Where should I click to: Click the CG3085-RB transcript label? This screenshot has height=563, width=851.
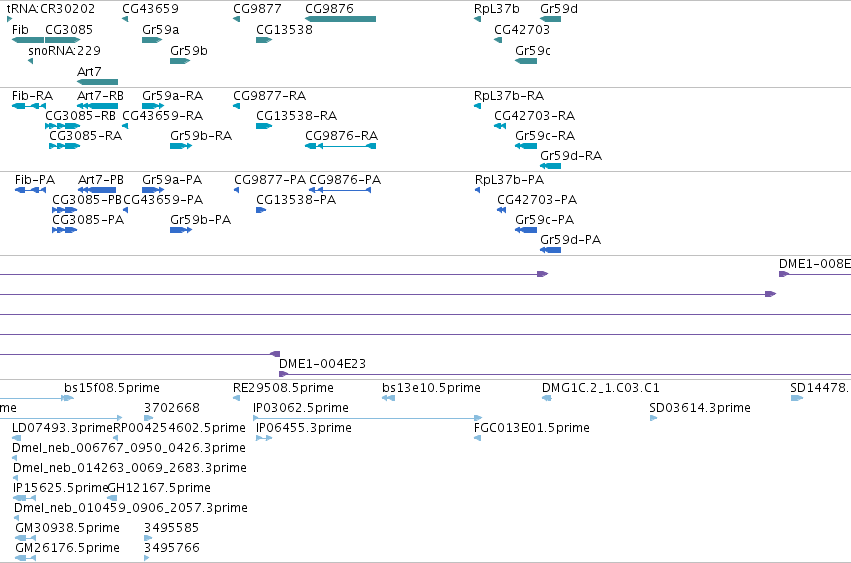click(80, 116)
